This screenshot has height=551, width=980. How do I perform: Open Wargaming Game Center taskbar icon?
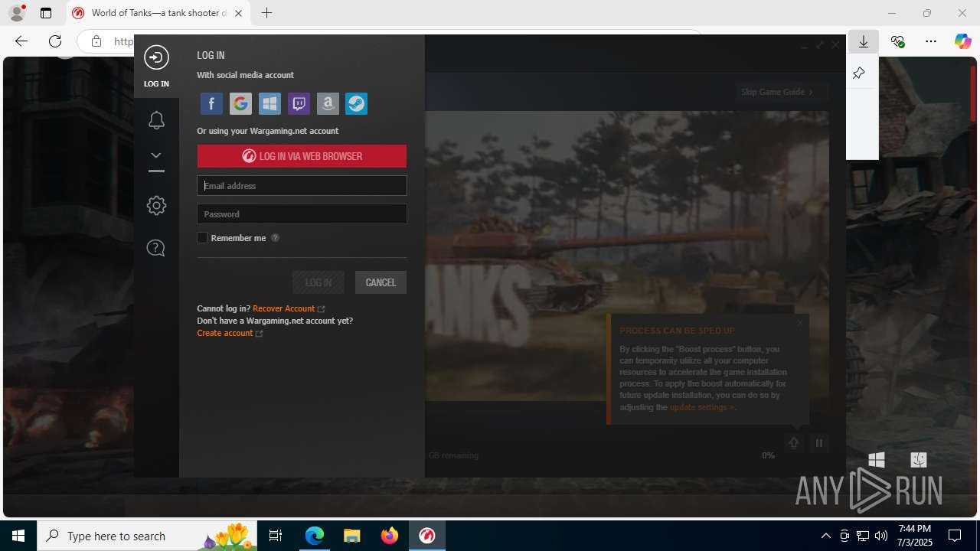[427, 536]
